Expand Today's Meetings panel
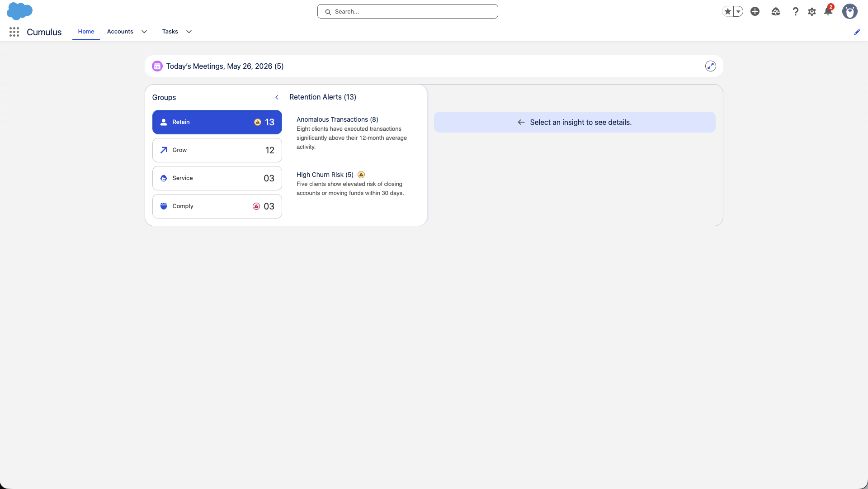868x489 pixels. (x=711, y=66)
